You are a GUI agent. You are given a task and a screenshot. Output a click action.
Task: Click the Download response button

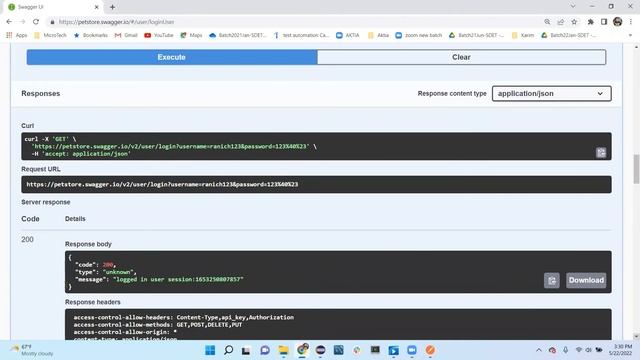[x=586, y=280]
